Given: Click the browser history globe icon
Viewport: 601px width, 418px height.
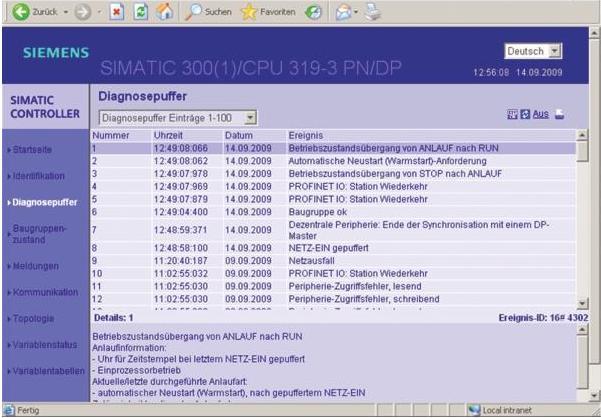Looking at the screenshot, I should click(x=313, y=12).
